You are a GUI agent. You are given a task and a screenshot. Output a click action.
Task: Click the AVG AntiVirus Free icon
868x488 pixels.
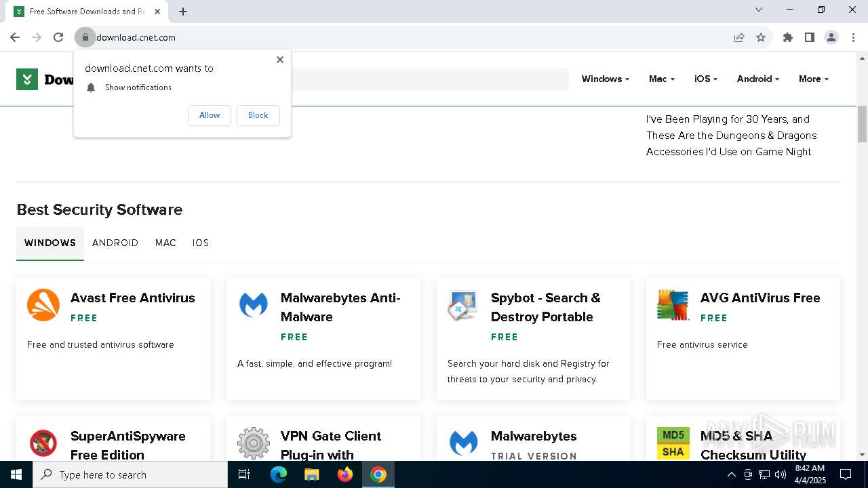673,305
